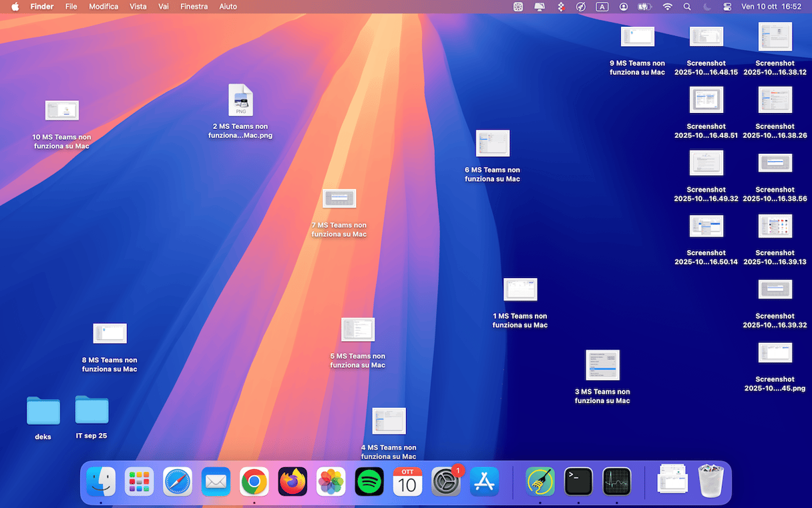812x508 pixels.
Task: Open the Finestra menu
Action: coord(194,7)
